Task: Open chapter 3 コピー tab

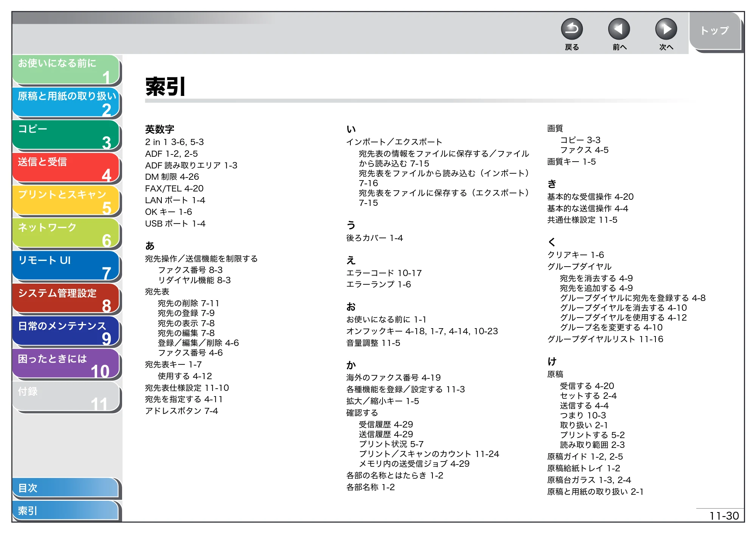Action: pyautogui.click(x=66, y=135)
